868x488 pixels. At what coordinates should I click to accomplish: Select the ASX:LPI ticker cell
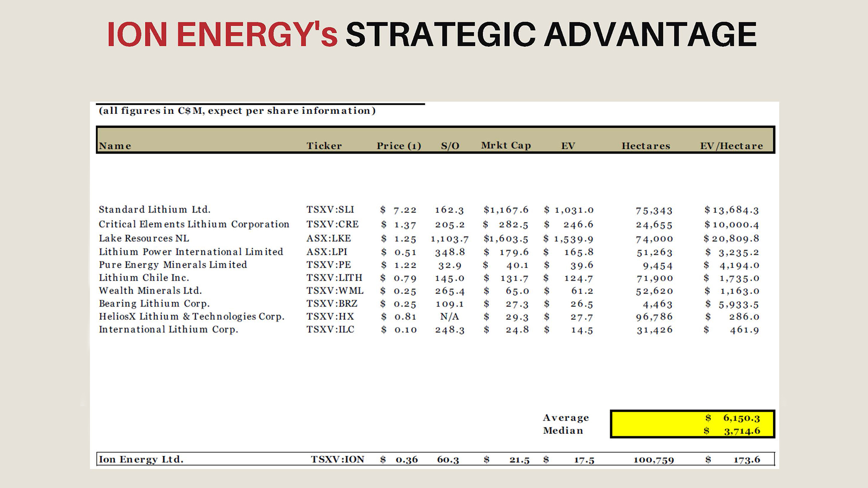click(326, 252)
